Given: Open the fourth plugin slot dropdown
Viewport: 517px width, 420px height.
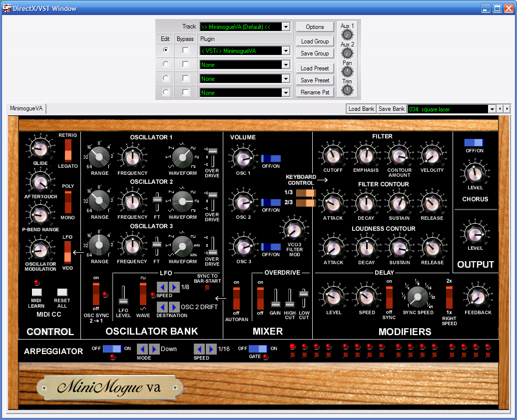Looking at the screenshot, I should pos(286,92).
